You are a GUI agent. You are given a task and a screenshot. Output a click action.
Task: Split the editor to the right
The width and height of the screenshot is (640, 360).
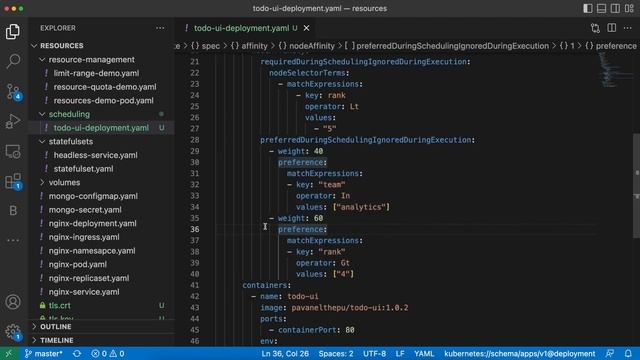pos(611,28)
